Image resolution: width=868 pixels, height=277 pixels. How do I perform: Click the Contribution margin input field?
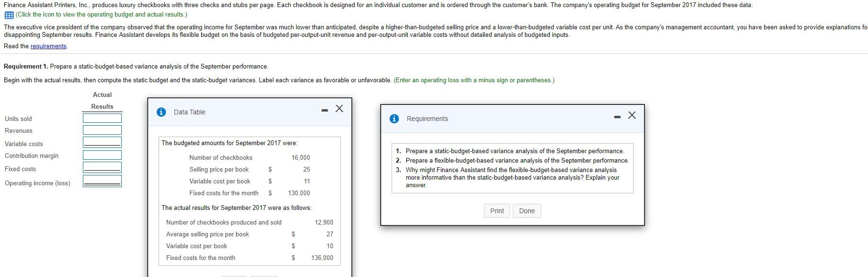pyautogui.click(x=102, y=155)
